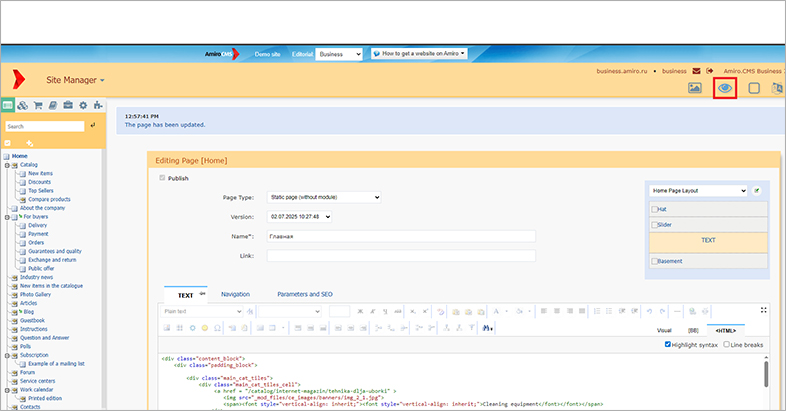Click the envelope messages icon
This screenshot has width=786, height=411.
696,71
